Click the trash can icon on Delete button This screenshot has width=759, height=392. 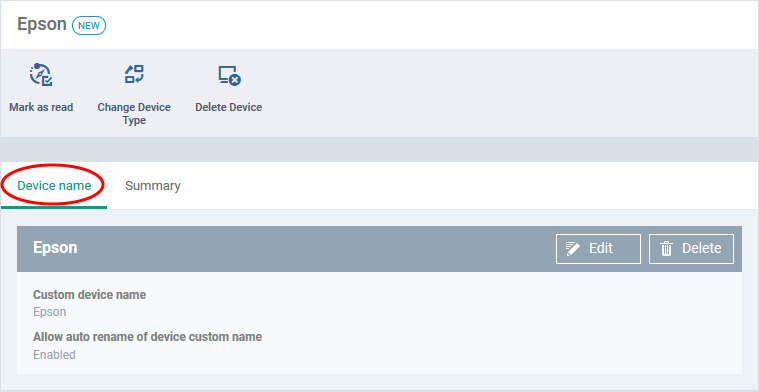[667, 249]
